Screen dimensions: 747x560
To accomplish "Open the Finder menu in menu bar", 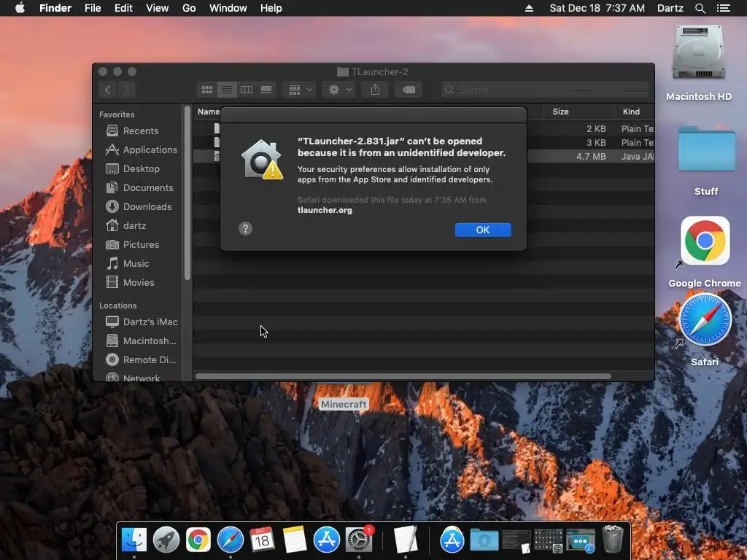I will (x=55, y=8).
